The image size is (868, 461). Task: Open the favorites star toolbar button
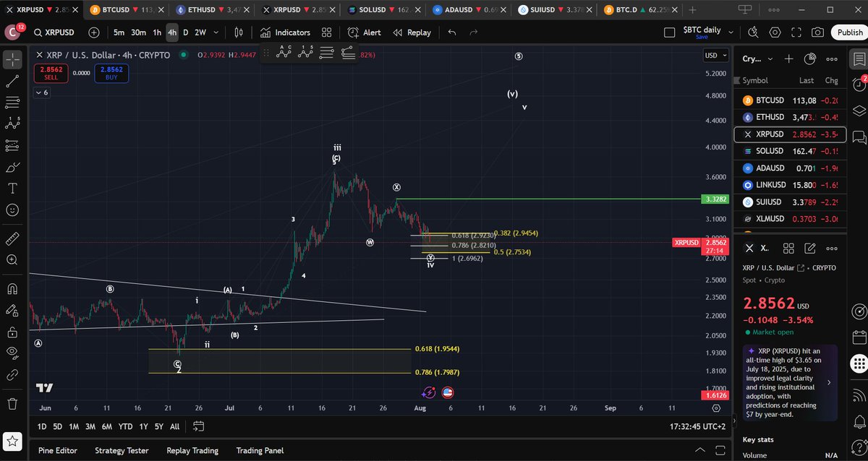tap(12, 440)
